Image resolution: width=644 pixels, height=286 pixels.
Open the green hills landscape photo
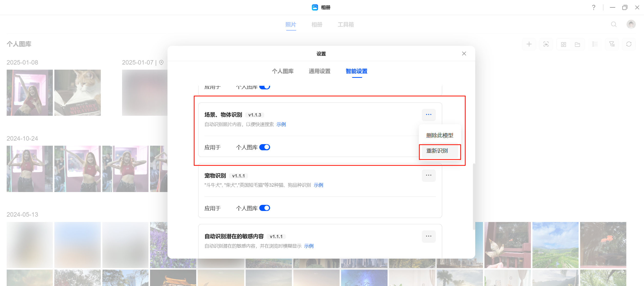[555, 245]
